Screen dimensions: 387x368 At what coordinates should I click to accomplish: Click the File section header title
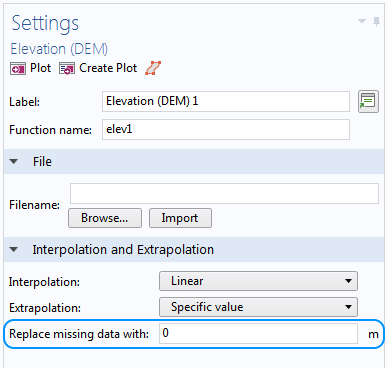(x=42, y=162)
